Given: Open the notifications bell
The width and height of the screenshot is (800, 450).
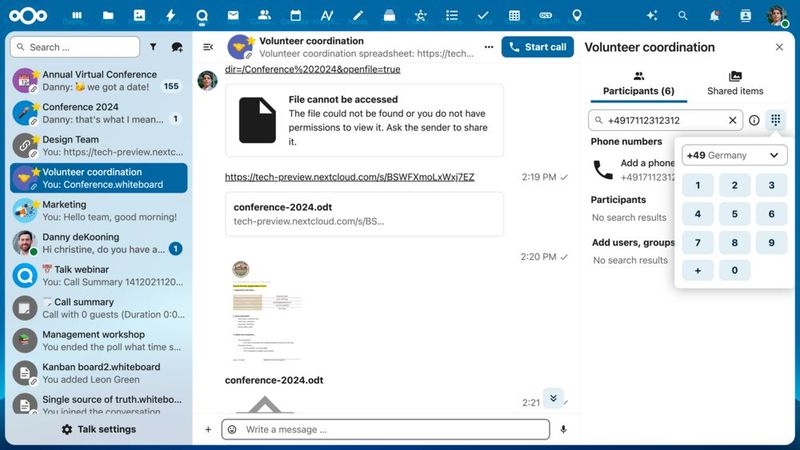Looking at the screenshot, I should [x=714, y=16].
